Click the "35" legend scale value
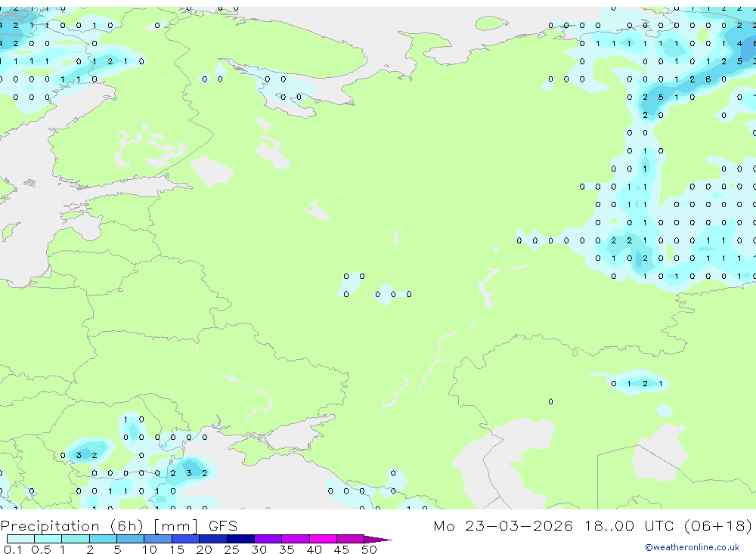 (x=287, y=549)
